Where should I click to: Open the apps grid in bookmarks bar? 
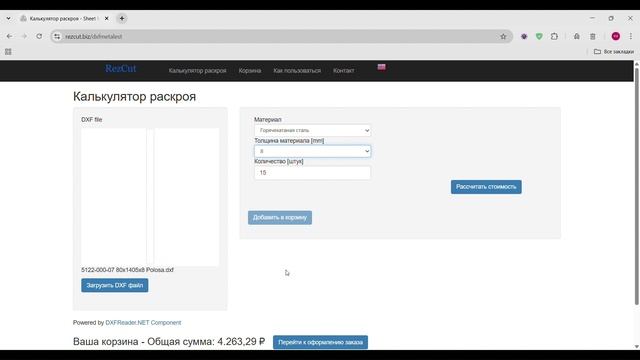pos(8,52)
